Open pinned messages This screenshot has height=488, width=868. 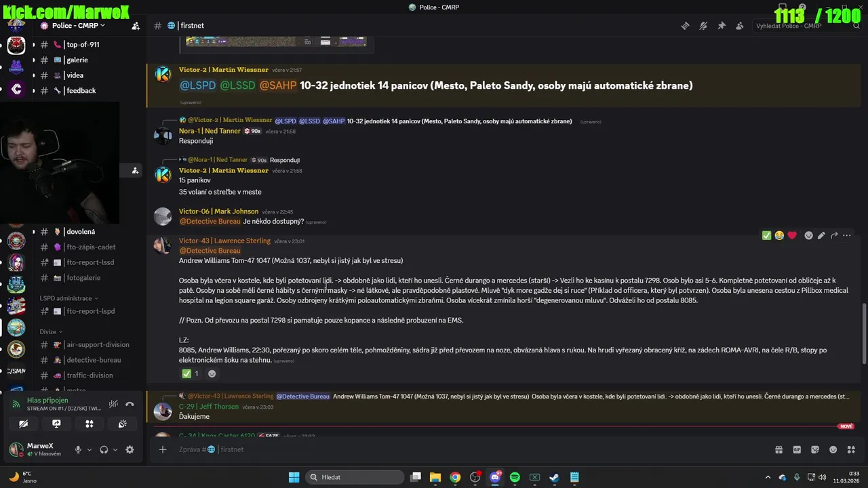(x=722, y=26)
